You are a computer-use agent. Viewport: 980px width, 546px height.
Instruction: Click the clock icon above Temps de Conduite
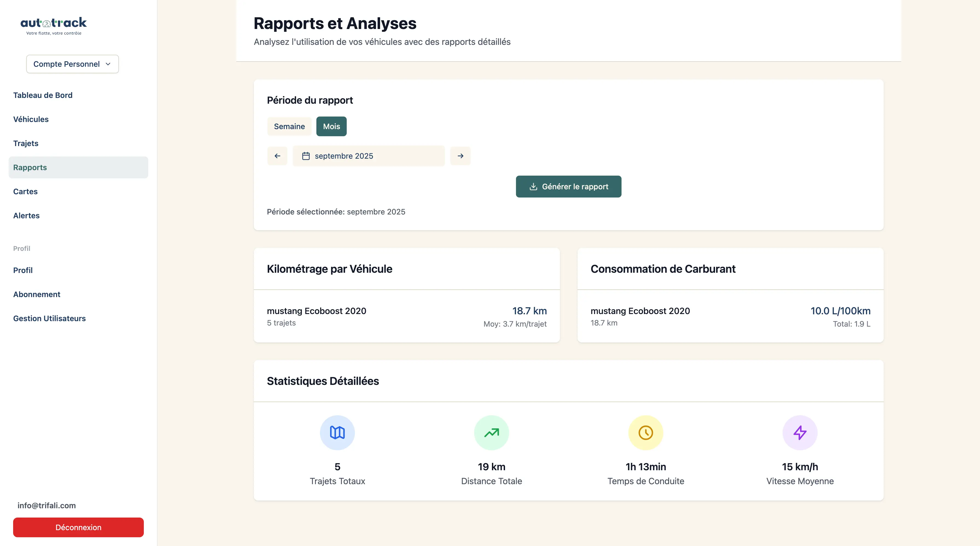[646, 432]
